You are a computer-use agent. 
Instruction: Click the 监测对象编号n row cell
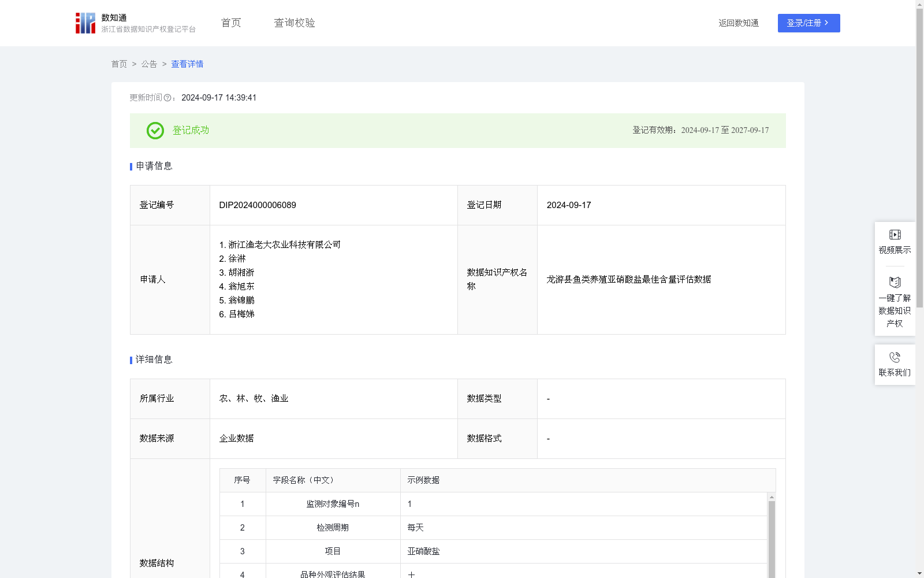(x=333, y=504)
